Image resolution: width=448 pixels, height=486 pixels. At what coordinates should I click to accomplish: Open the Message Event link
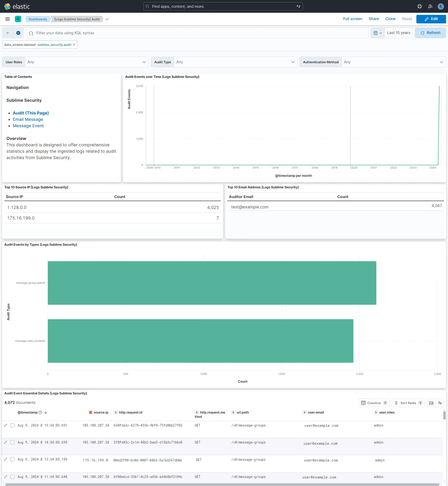coord(28,126)
